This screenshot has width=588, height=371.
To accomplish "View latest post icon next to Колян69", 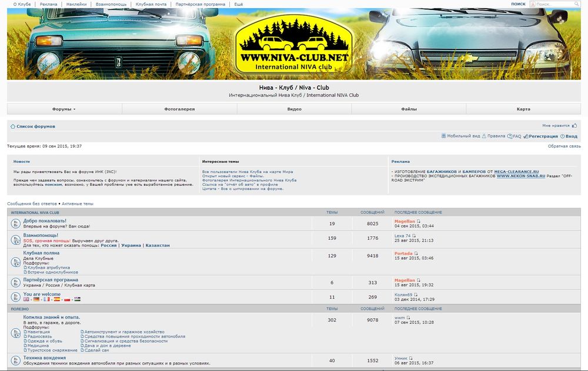I will click(x=416, y=295).
